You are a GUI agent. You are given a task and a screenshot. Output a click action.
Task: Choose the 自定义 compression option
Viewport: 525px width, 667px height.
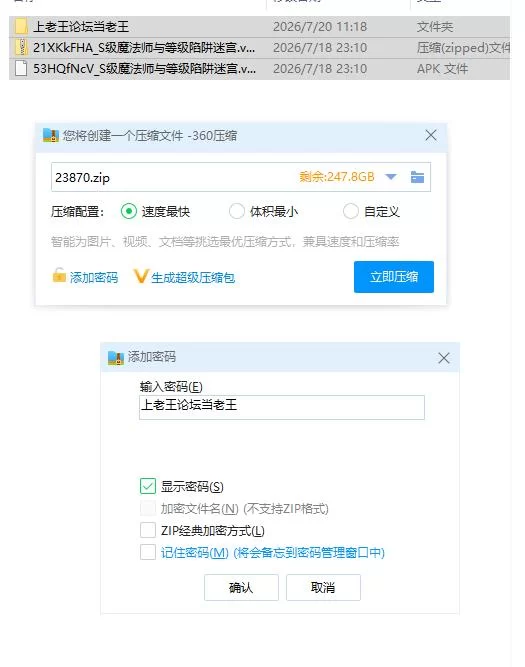(x=351, y=211)
